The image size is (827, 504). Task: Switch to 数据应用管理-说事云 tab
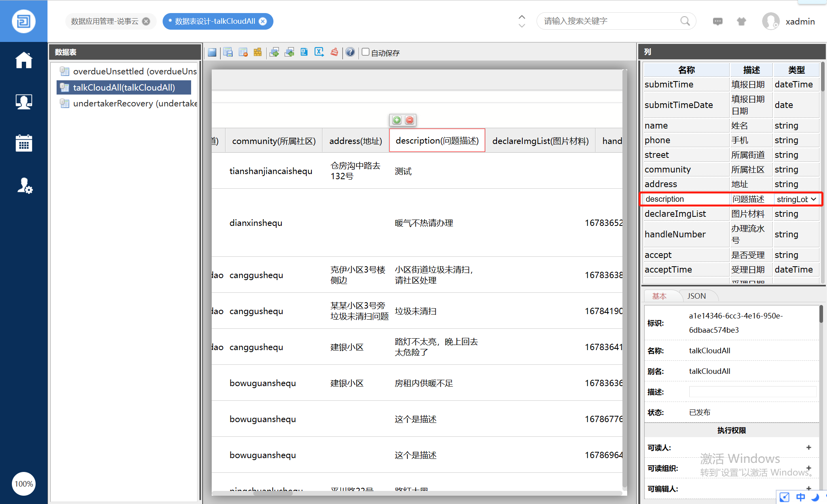(x=105, y=21)
